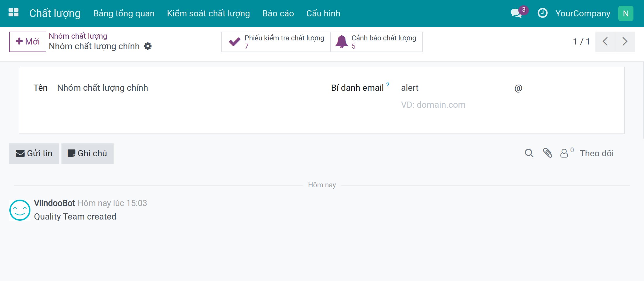Open user avatar N menu

pos(626,13)
